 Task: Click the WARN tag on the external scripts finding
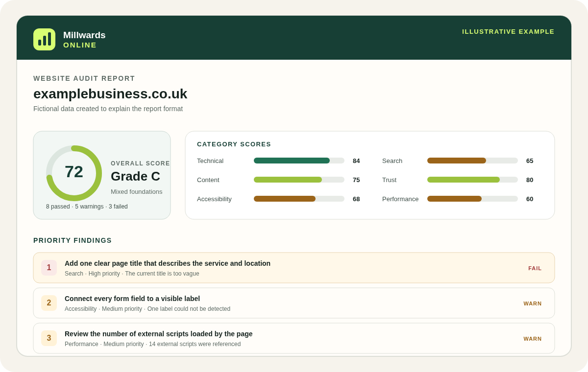(x=533, y=339)
